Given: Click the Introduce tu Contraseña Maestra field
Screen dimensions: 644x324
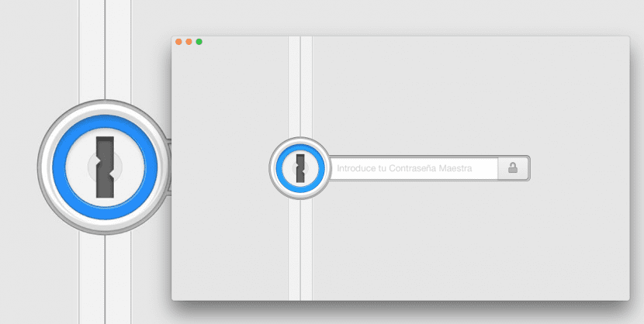Looking at the screenshot, I should (x=414, y=168).
